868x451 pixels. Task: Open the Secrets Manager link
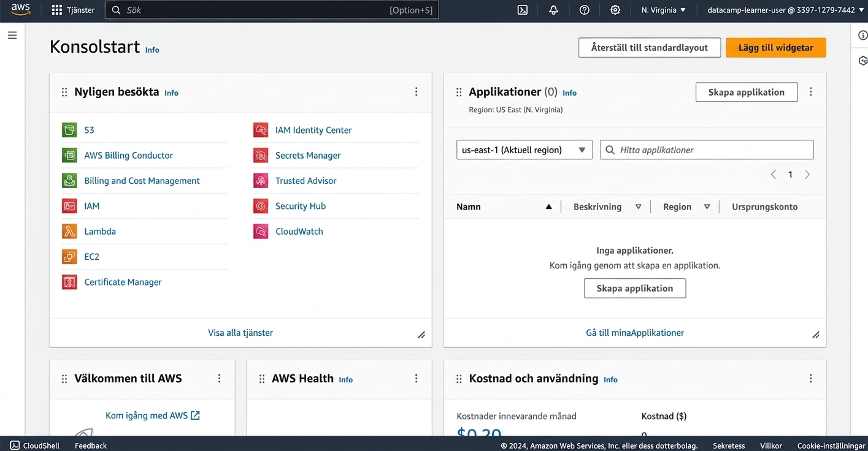pos(308,156)
